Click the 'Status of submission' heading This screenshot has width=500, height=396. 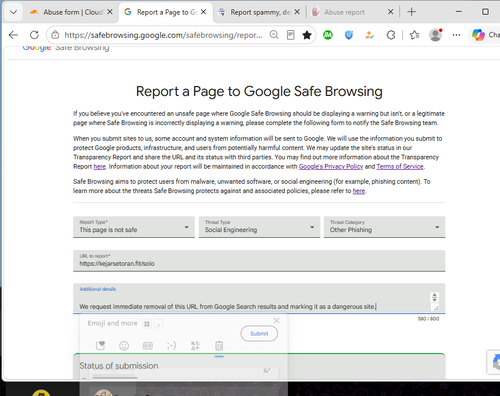[119, 366]
